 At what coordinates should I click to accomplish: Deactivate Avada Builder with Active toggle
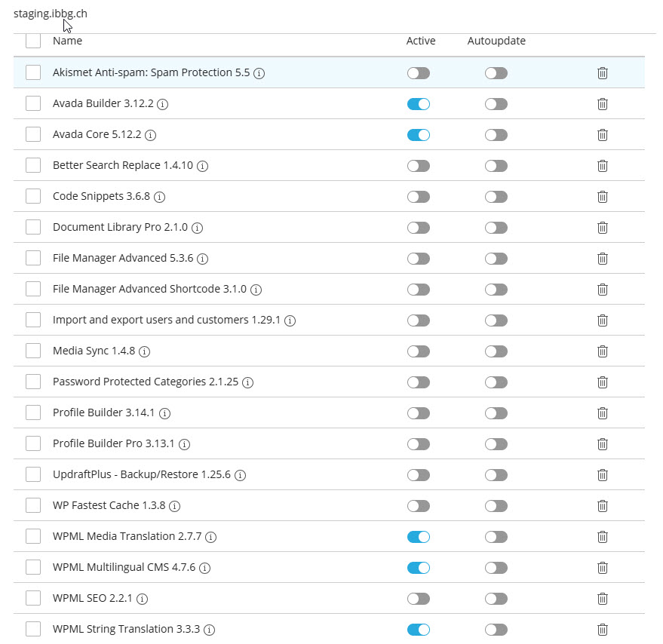(419, 104)
